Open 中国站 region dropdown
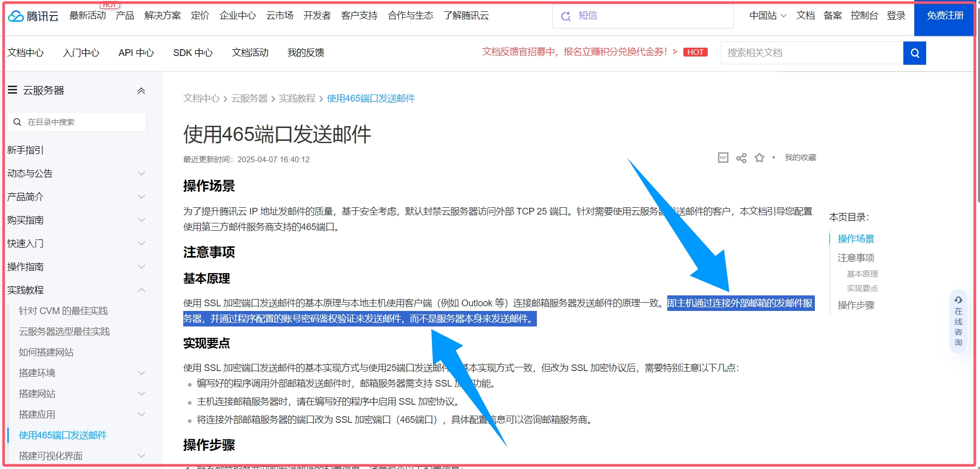 point(768,16)
